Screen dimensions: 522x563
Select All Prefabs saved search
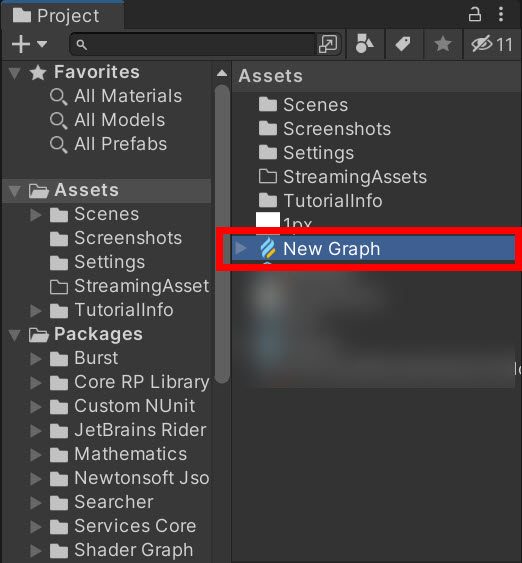(x=120, y=144)
